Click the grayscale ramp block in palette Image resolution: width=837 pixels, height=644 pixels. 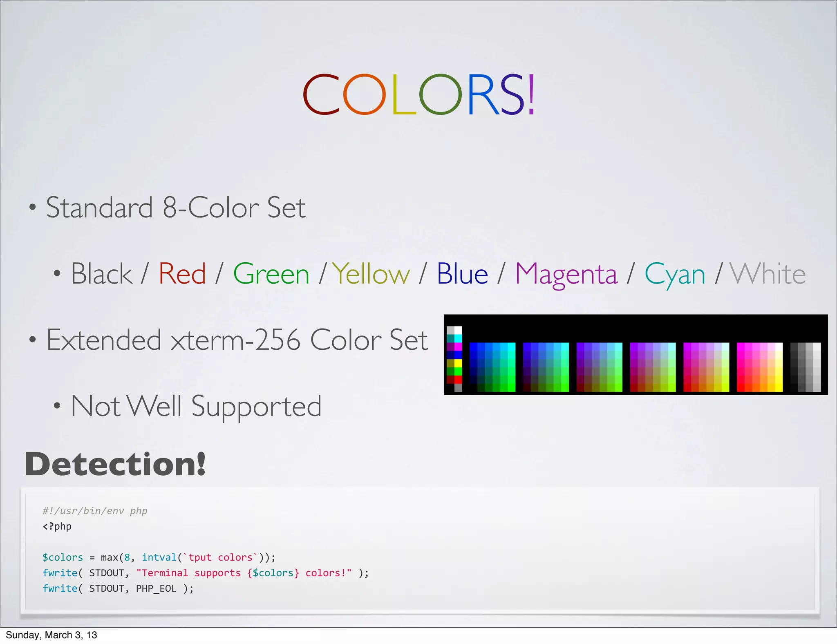coord(806,367)
